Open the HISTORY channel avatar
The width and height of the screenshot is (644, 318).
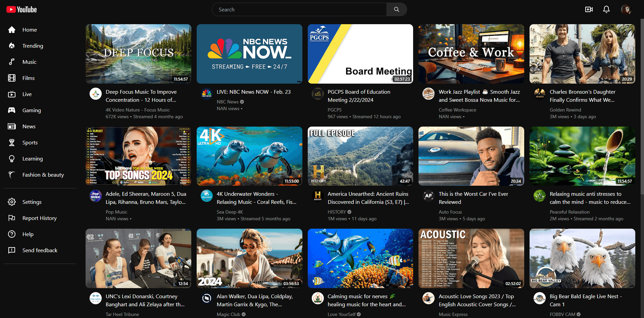[x=317, y=196]
